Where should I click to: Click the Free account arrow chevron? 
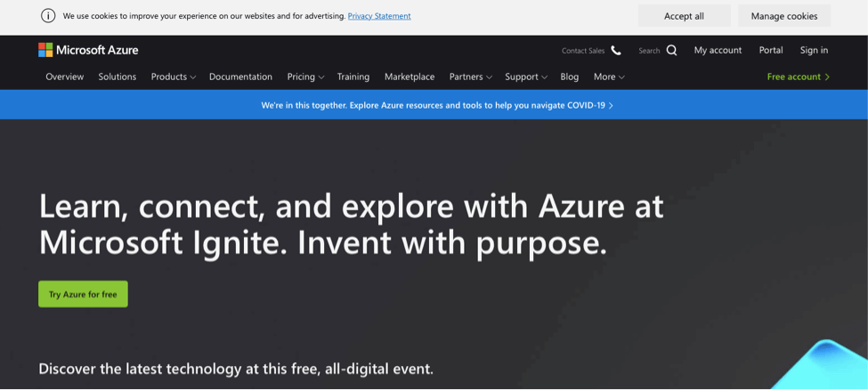click(x=827, y=77)
